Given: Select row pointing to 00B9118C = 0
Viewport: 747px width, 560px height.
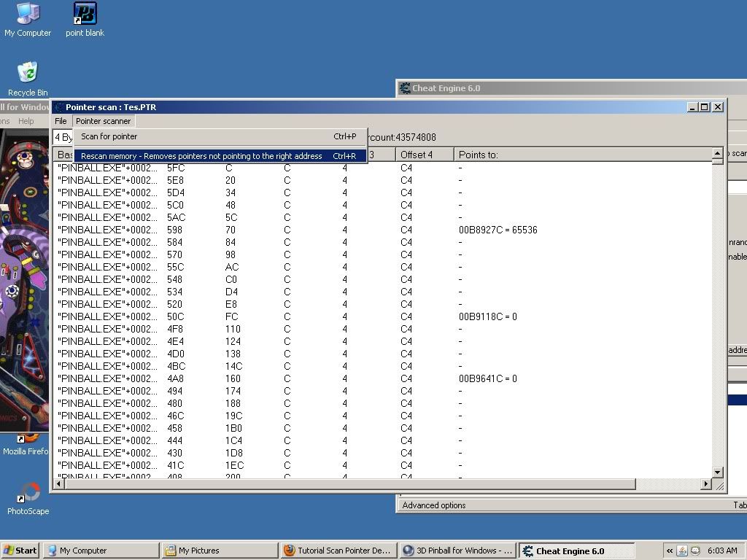Looking at the screenshot, I should coord(384,316).
